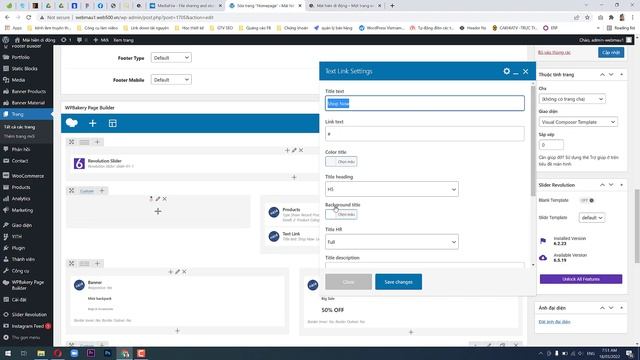Open the Visual Composer Template dropdown
This screenshot has width=640, height=360.
click(x=578, y=122)
